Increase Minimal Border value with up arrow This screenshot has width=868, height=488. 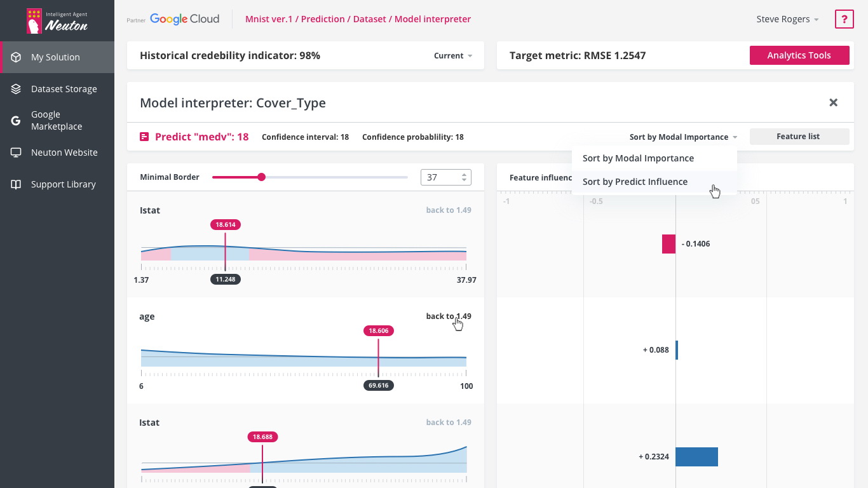click(x=465, y=174)
